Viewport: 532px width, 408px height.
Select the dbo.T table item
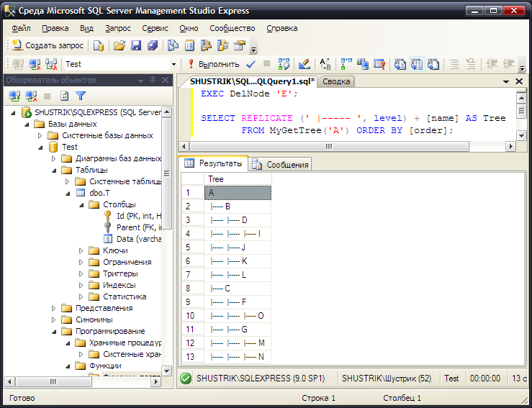[99, 193]
